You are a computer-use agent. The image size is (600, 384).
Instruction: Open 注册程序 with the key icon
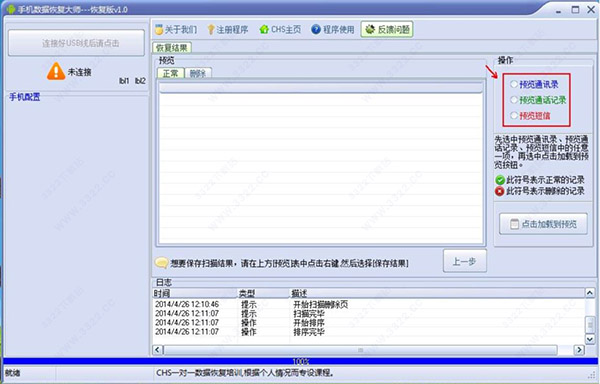(x=211, y=29)
